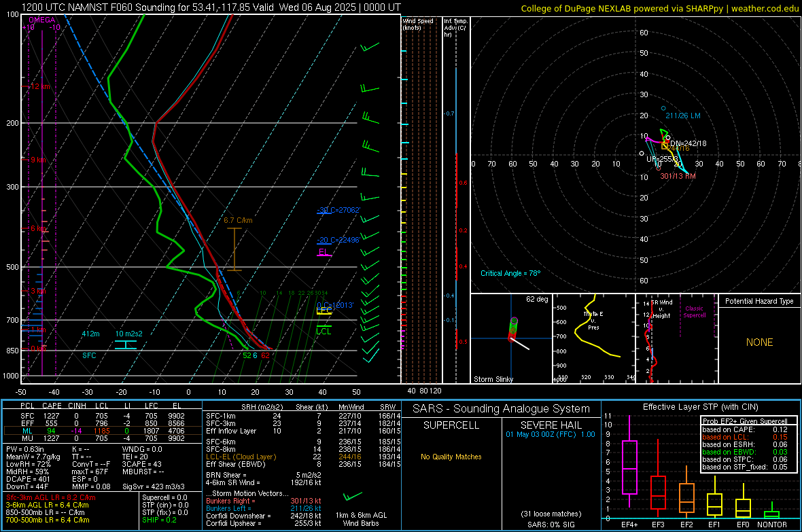Click the weather.cod.edu NEXLAB credit text
Viewport: 802px width, 532px height.
659,8
